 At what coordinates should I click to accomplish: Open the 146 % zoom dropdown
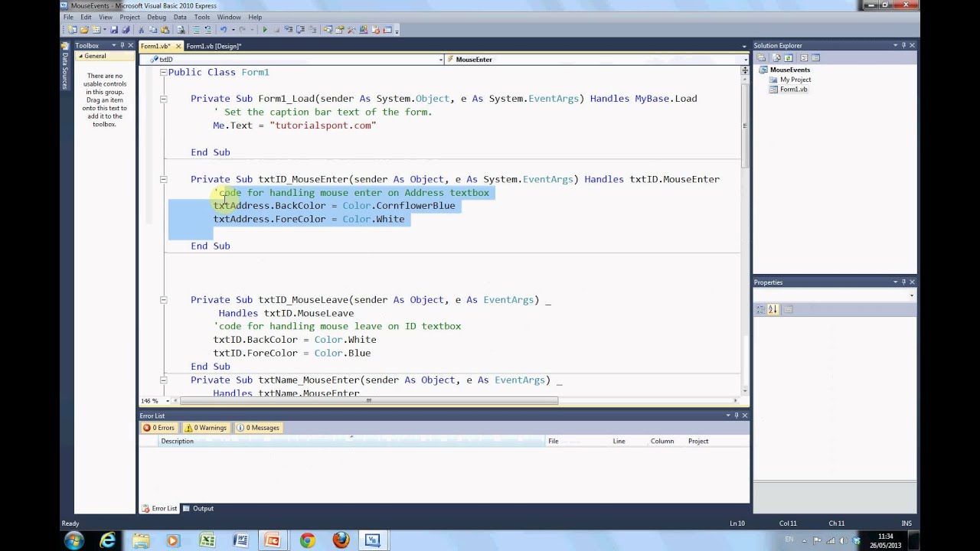click(166, 401)
